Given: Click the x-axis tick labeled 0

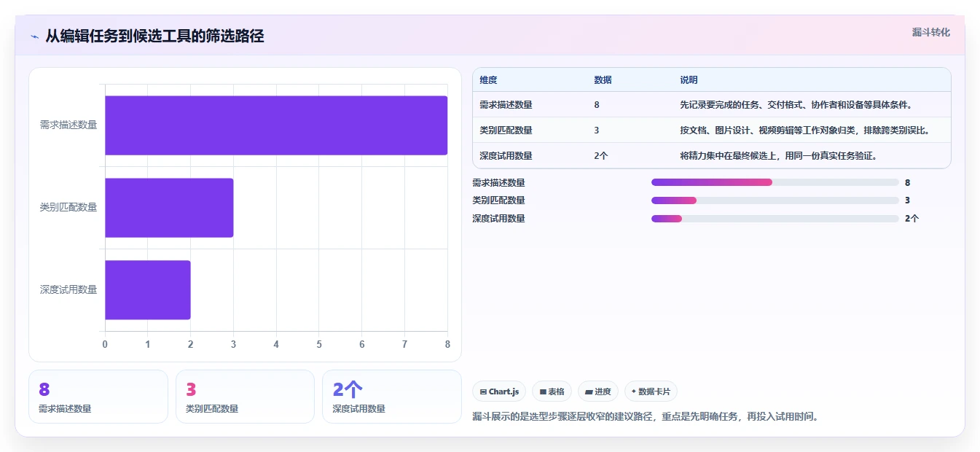Looking at the screenshot, I should [105, 344].
